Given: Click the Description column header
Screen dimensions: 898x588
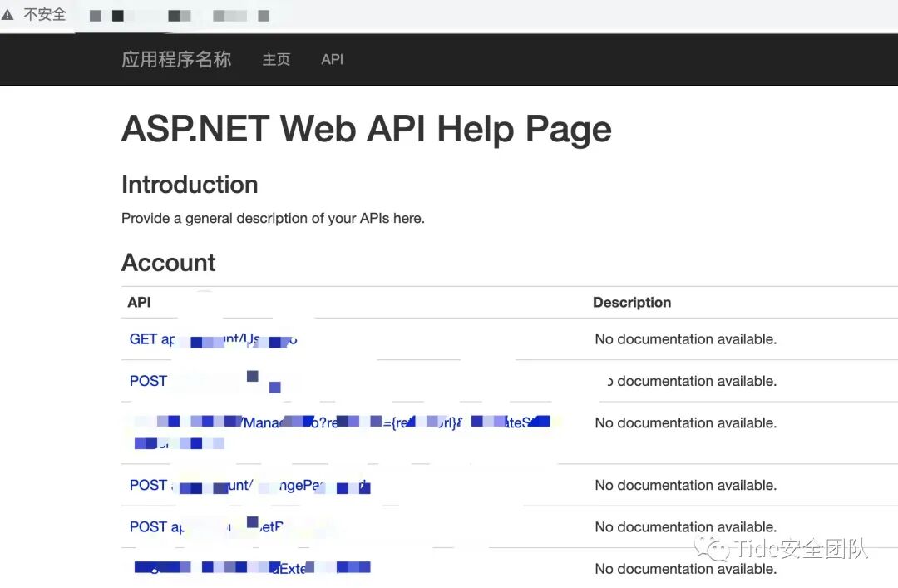Looking at the screenshot, I should tap(632, 302).
